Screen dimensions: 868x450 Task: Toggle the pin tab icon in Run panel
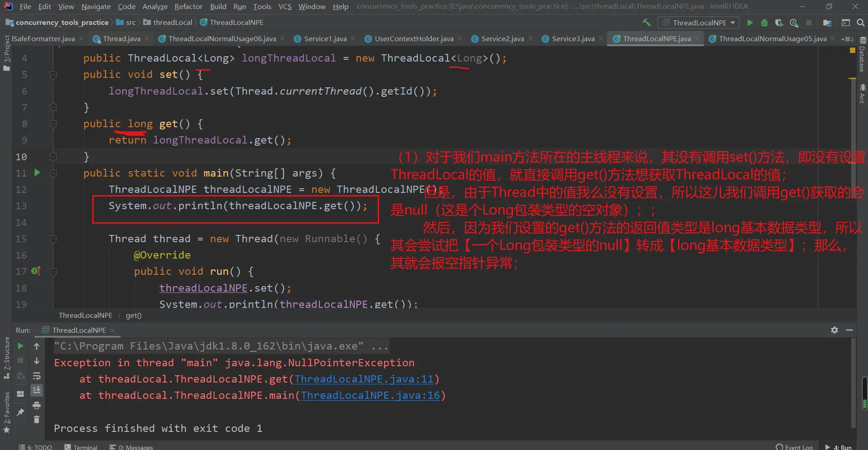click(20, 412)
